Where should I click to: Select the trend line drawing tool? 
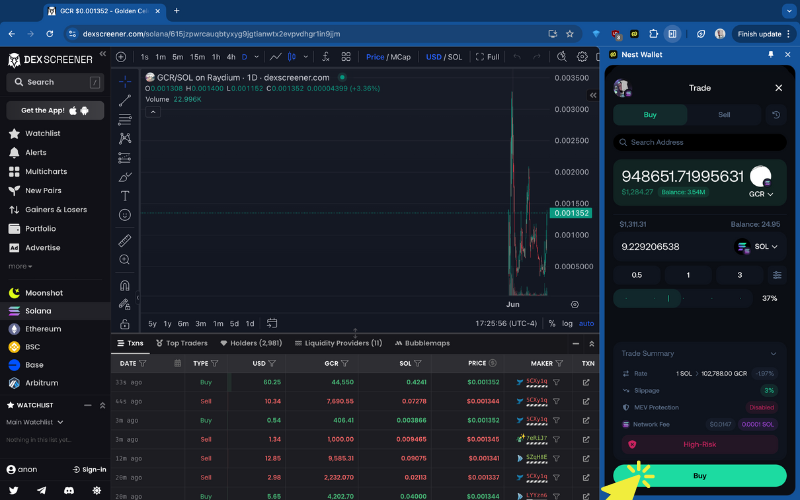125,100
